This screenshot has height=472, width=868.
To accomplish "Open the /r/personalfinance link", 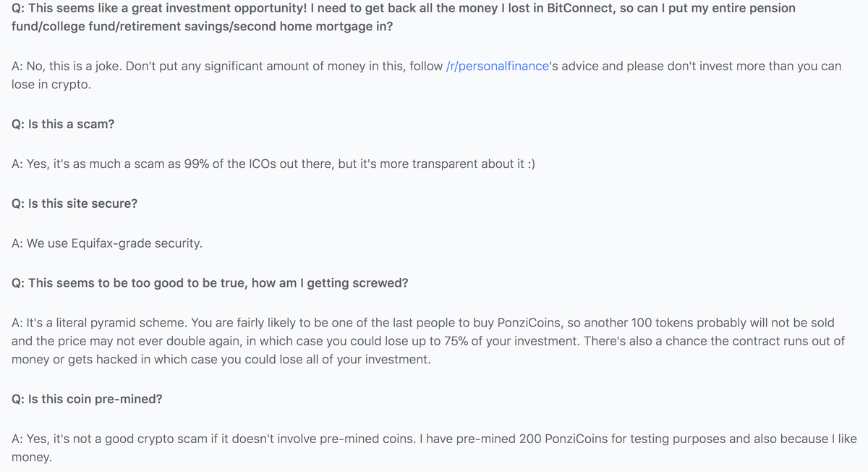I will 493,66.
